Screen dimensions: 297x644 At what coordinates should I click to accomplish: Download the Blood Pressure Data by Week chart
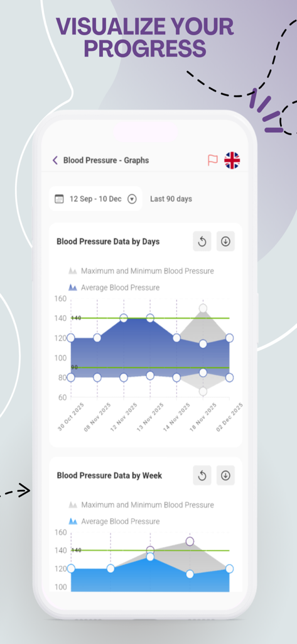tap(225, 475)
